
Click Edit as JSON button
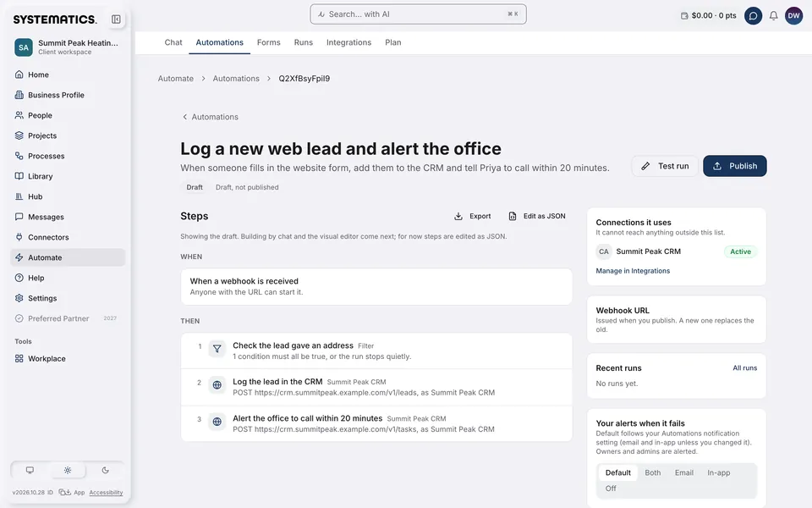pyautogui.click(x=537, y=216)
